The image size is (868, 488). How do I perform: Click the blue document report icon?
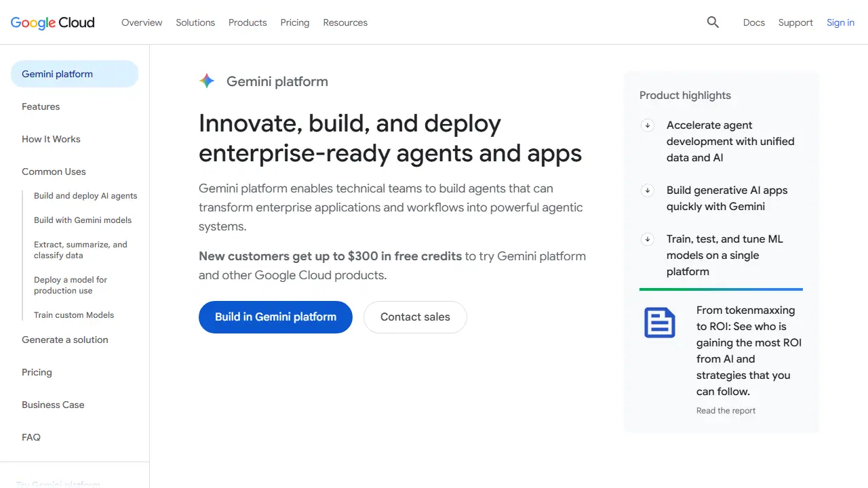point(660,323)
